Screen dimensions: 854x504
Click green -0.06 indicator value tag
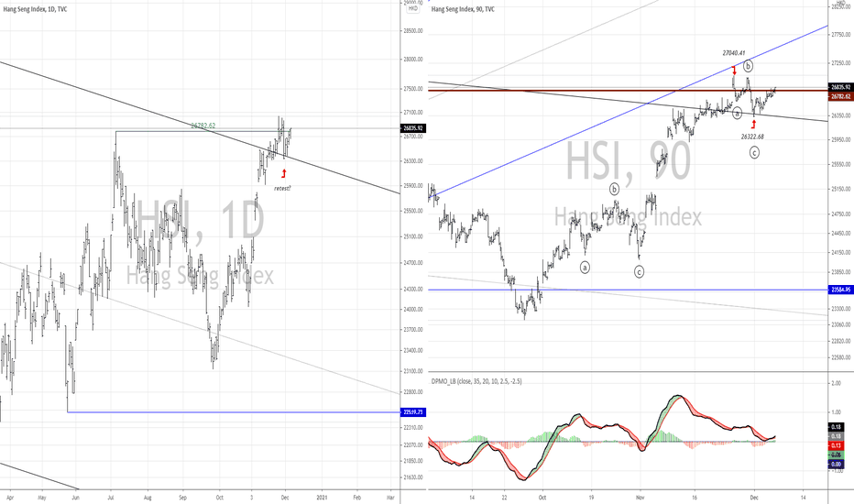point(836,455)
